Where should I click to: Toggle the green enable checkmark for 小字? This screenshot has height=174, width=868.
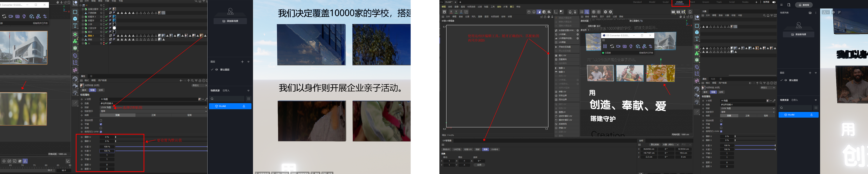coord(106,24)
